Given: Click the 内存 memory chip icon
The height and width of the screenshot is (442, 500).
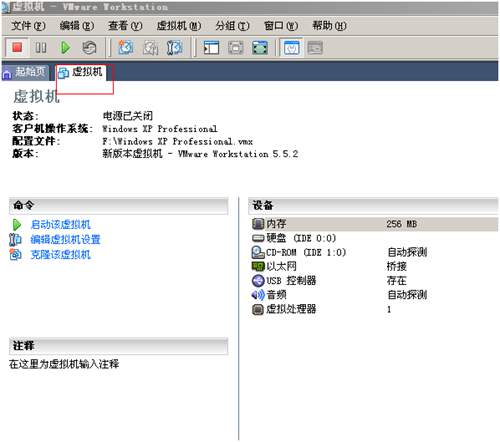Looking at the screenshot, I should (x=258, y=224).
